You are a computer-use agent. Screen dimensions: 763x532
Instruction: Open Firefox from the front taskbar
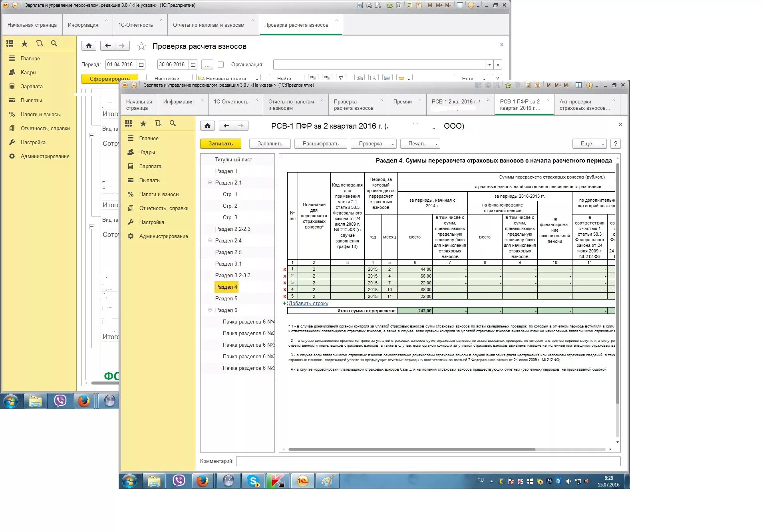[203, 481]
